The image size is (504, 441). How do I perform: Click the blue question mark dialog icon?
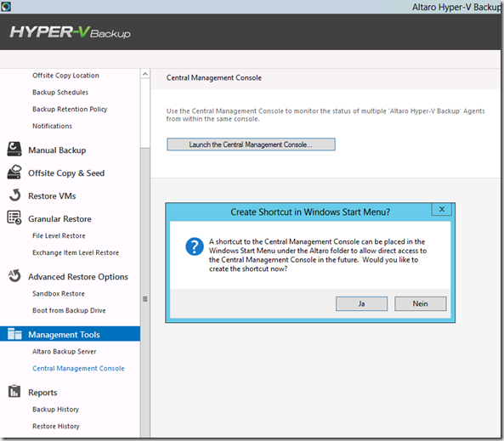pyautogui.click(x=195, y=246)
